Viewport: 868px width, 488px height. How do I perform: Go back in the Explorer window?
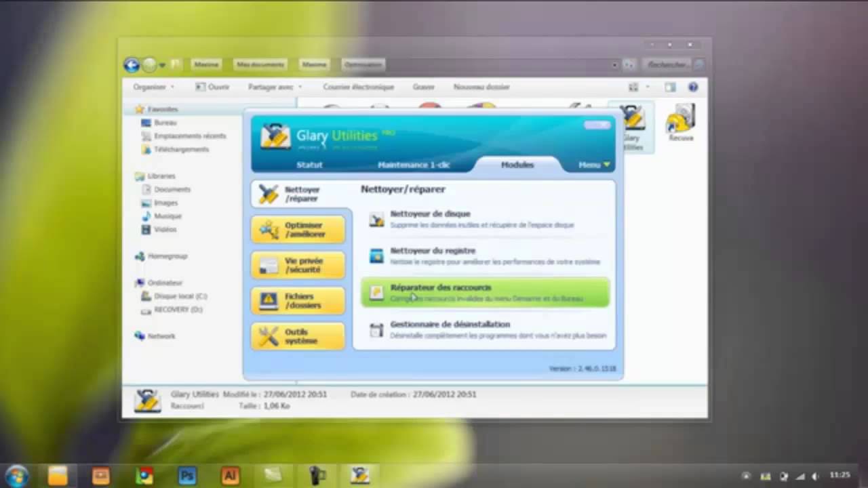point(132,65)
